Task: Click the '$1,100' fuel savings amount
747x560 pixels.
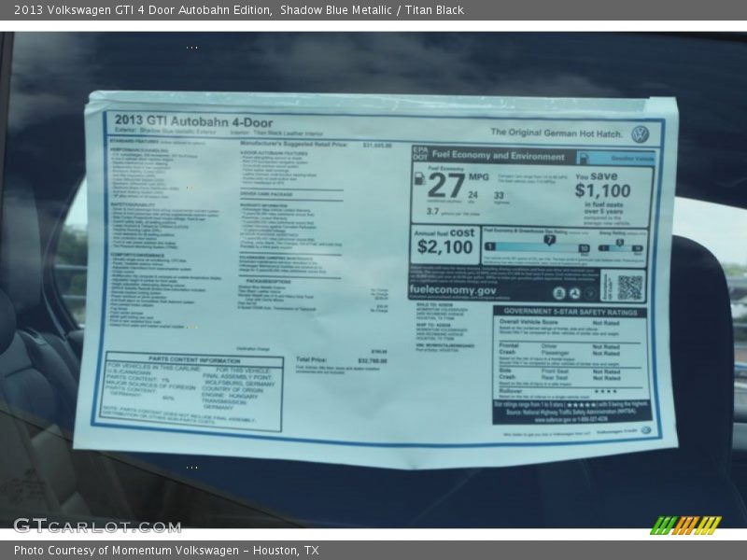Action: (602, 190)
